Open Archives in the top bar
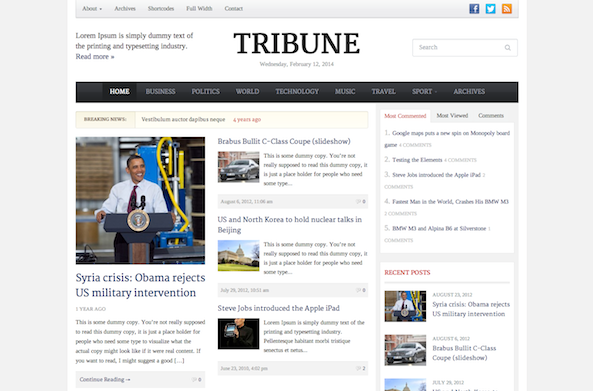This screenshot has width=593, height=391. [125, 8]
